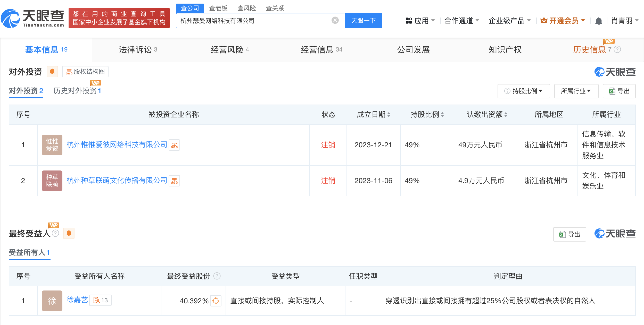This screenshot has width=644, height=325.
Task: Select the 受益所有人 1 sub-tab
Action: (29, 252)
